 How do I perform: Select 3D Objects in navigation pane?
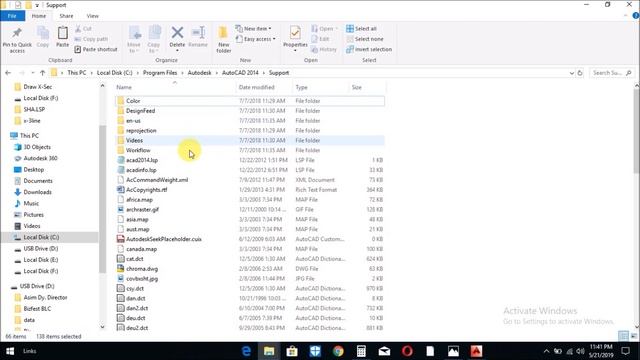[37, 147]
